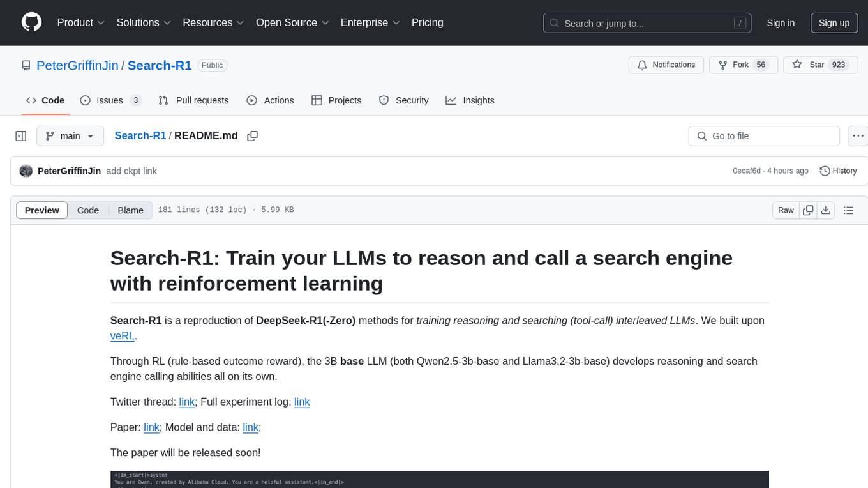Screen dimensions: 868x488
Task: Click the '4 hours ago' commit timestamp
Action: pyautogui.click(x=788, y=171)
